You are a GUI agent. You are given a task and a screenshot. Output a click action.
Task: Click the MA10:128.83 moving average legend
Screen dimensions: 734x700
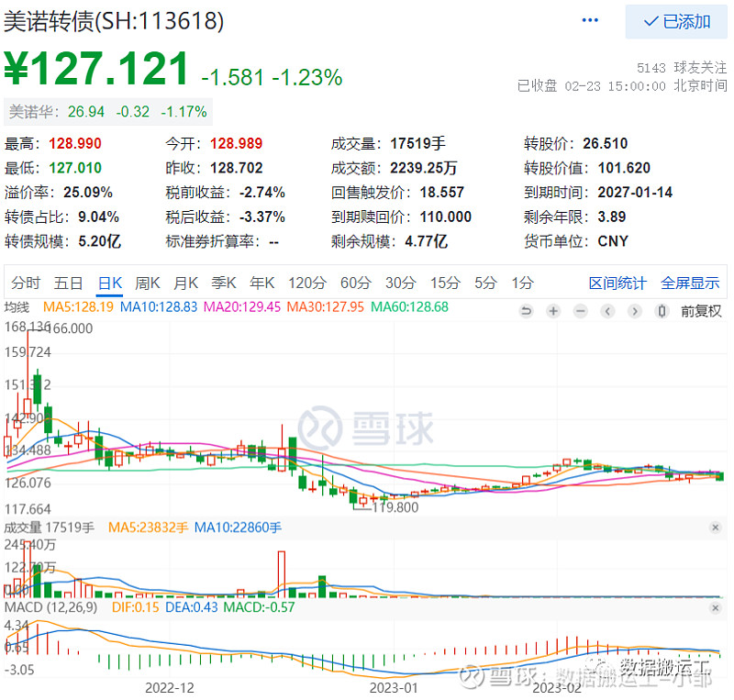pos(159,307)
